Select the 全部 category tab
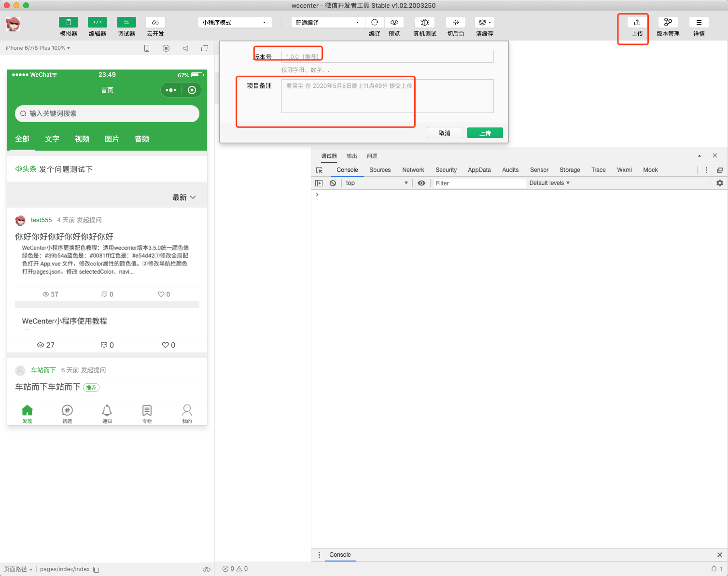Viewport: 728px width, 576px height. (x=22, y=139)
